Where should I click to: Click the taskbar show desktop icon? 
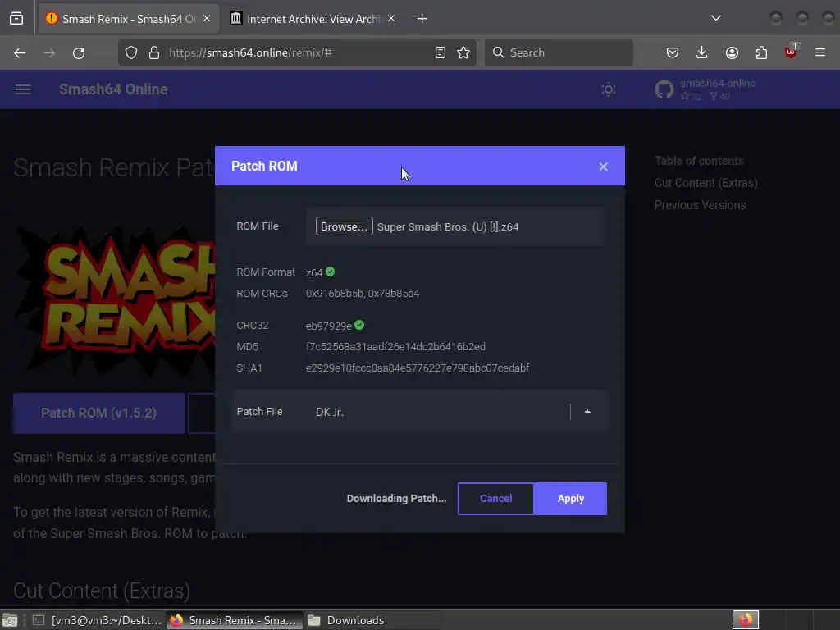10,620
